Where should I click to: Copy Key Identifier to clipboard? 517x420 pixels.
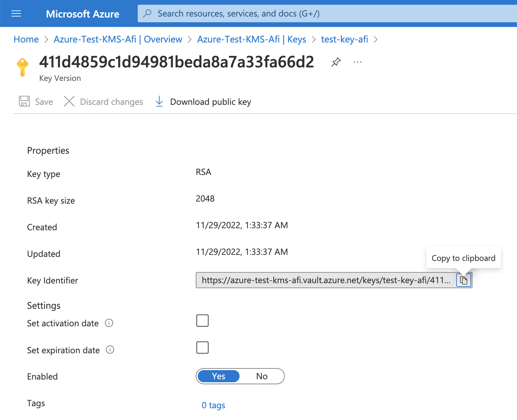464,280
